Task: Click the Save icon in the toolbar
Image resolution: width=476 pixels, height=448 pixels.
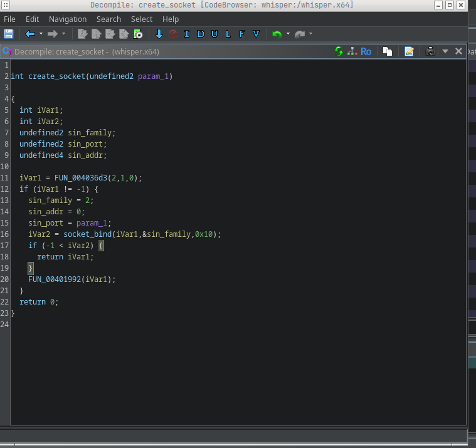Action: [9, 34]
